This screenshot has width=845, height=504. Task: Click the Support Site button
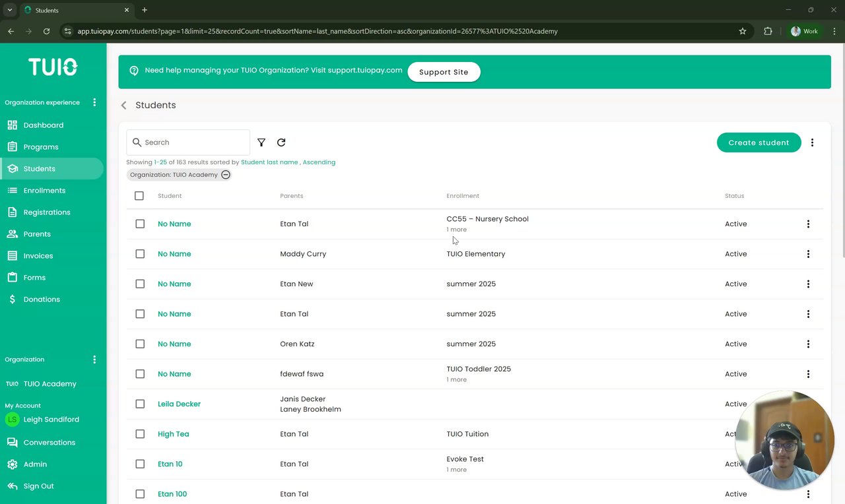[444, 72]
